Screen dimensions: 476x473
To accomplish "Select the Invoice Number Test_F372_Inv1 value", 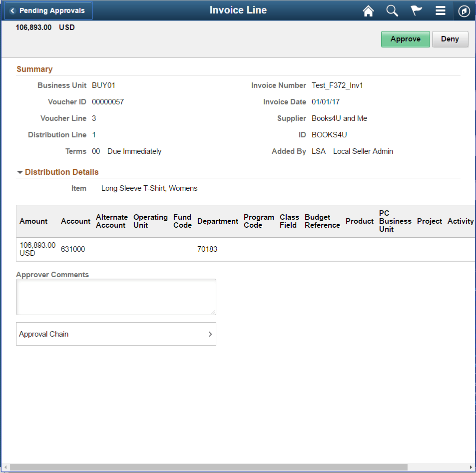I will pyautogui.click(x=337, y=85).
